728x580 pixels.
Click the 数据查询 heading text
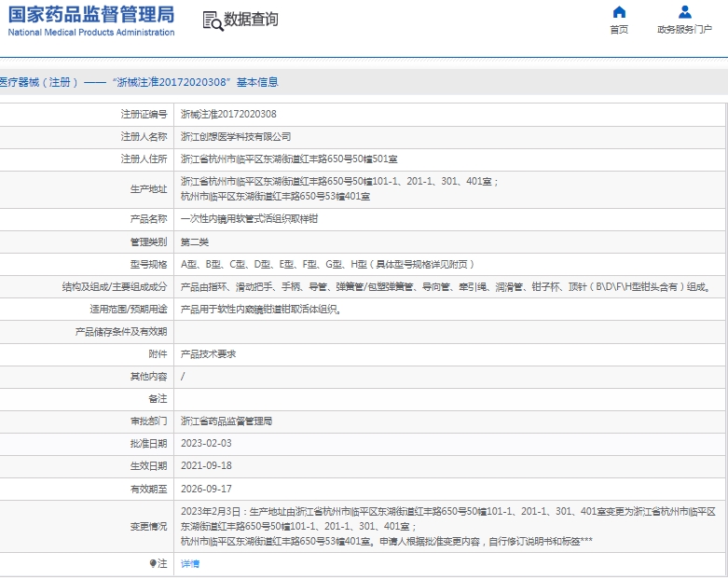[251, 20]
